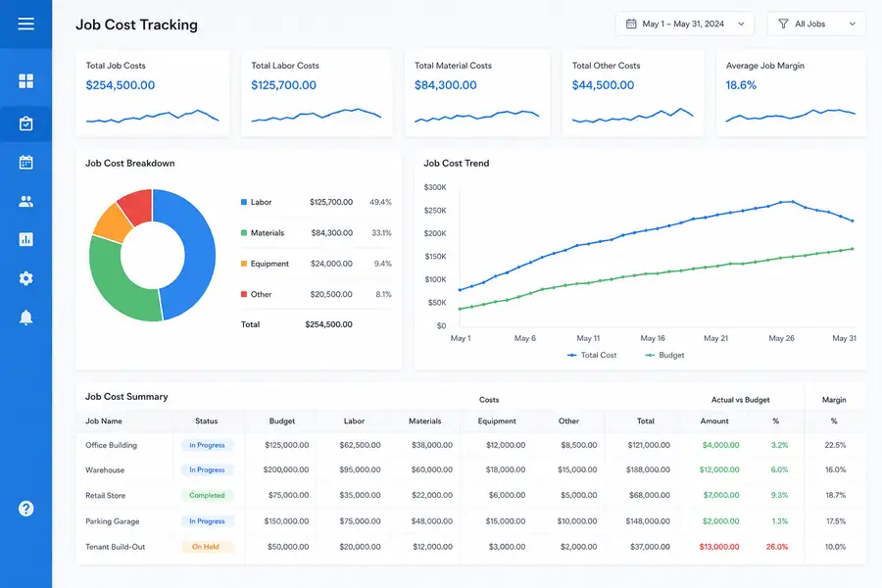The image size is (882, 588).
Task: Click the $75,000.00 Retail Store budget
Action: (288, 495)
